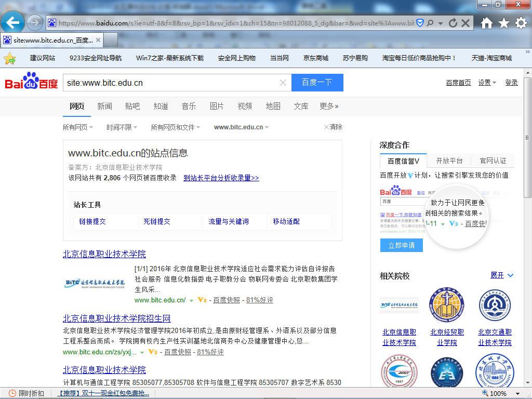The height and width of the screenshot is (399, 532).
Task: Click the 链接提交 tool link
Action: pyautogui.click(x=92, y=221)
